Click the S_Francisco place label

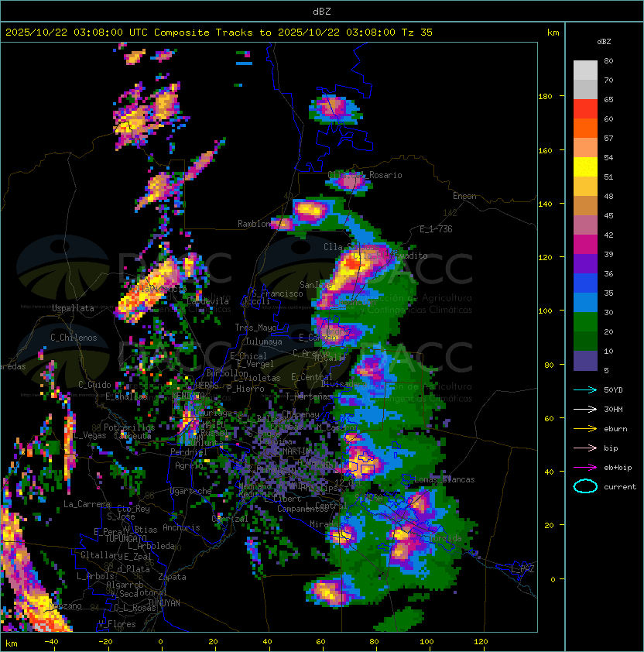pyautogui.click(x=277, y=293)
